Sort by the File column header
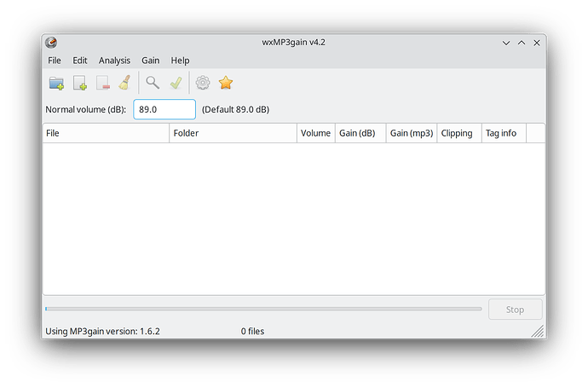The image size is (588, 388). [106, 133]
